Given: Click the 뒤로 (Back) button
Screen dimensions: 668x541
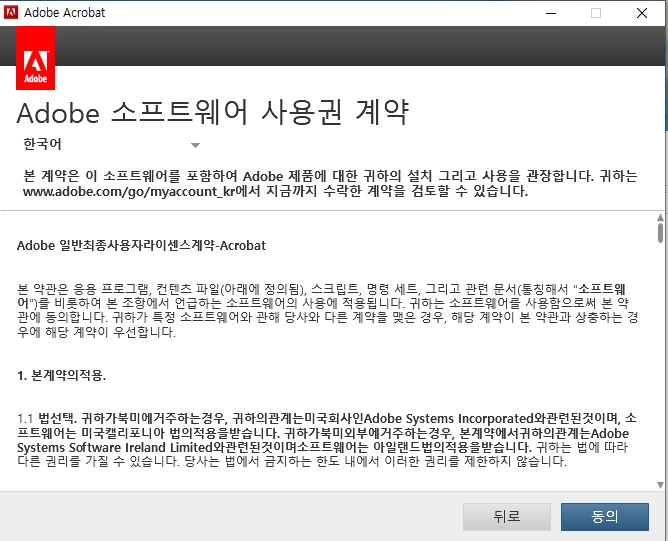Looking at the screenshot, I should (507, 517).
